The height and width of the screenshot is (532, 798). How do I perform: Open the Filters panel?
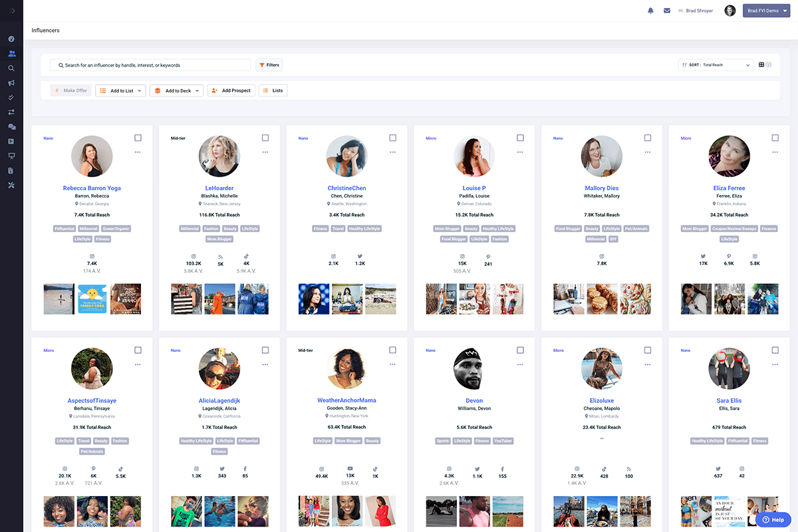pyautogui.click(x=269, y=65)
